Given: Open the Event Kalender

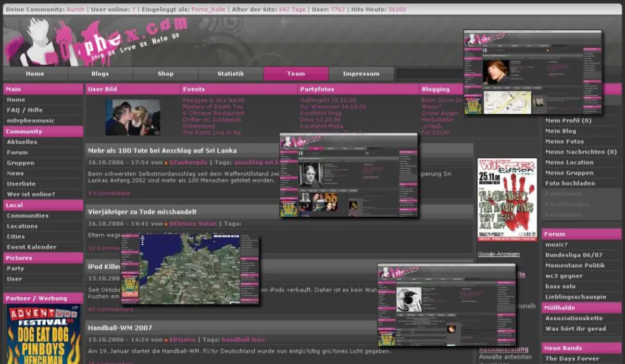Looking at the screenshot, I should click(31, 246).
